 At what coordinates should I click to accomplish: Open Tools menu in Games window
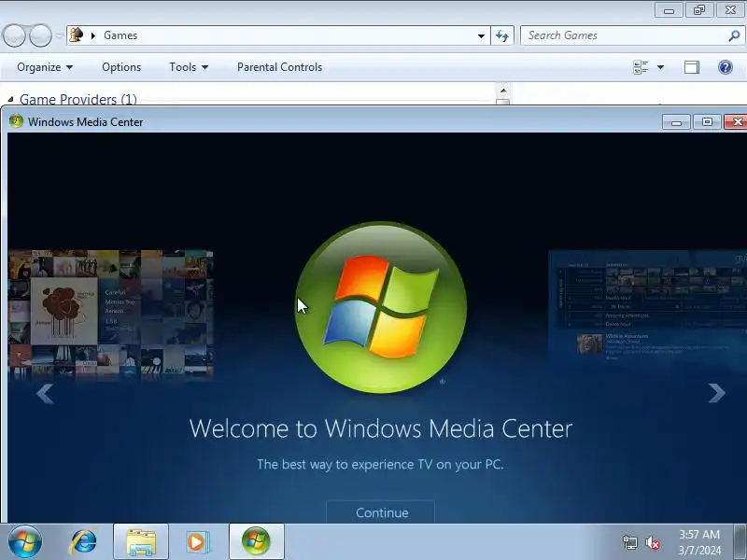189,67
